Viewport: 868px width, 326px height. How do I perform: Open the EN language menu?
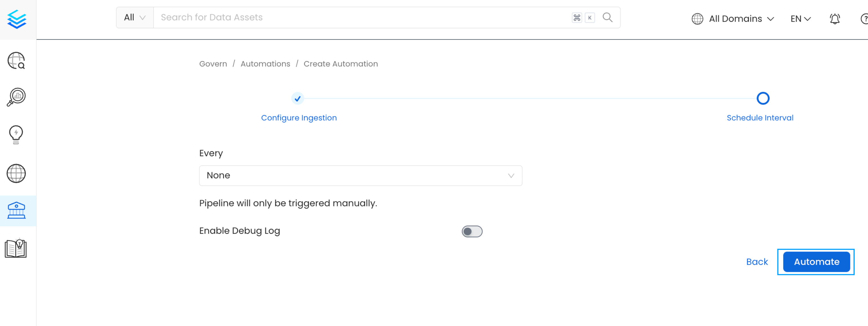tap(800, 19)
